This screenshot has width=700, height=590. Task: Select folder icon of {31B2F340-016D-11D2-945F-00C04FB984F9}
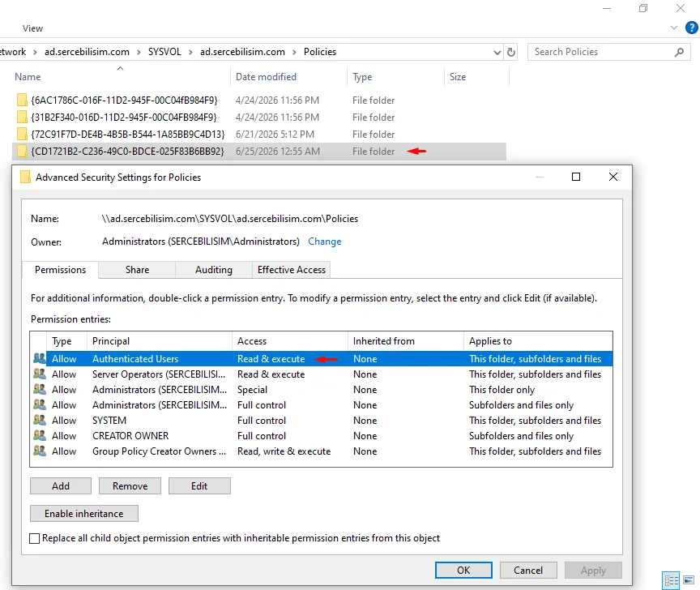pos(21,117)
